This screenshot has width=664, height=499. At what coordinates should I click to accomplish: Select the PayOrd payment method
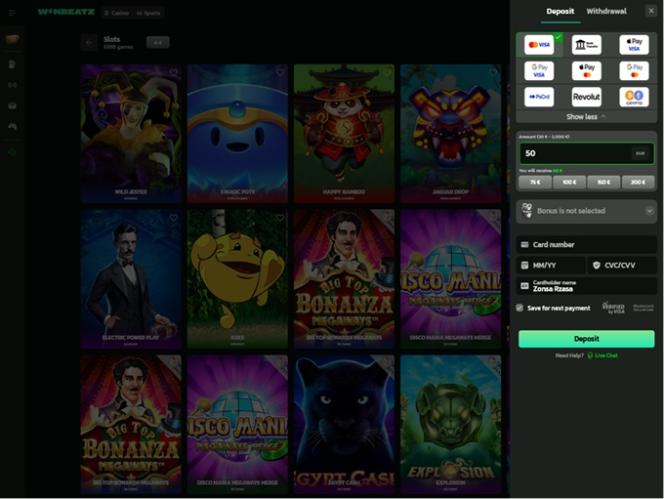coord(540,97)
